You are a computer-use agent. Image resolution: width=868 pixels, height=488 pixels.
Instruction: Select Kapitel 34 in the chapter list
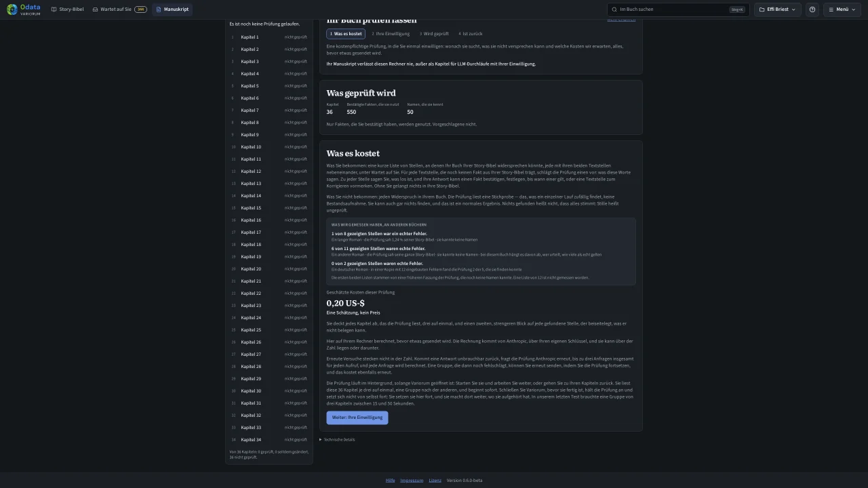(269, 440)
